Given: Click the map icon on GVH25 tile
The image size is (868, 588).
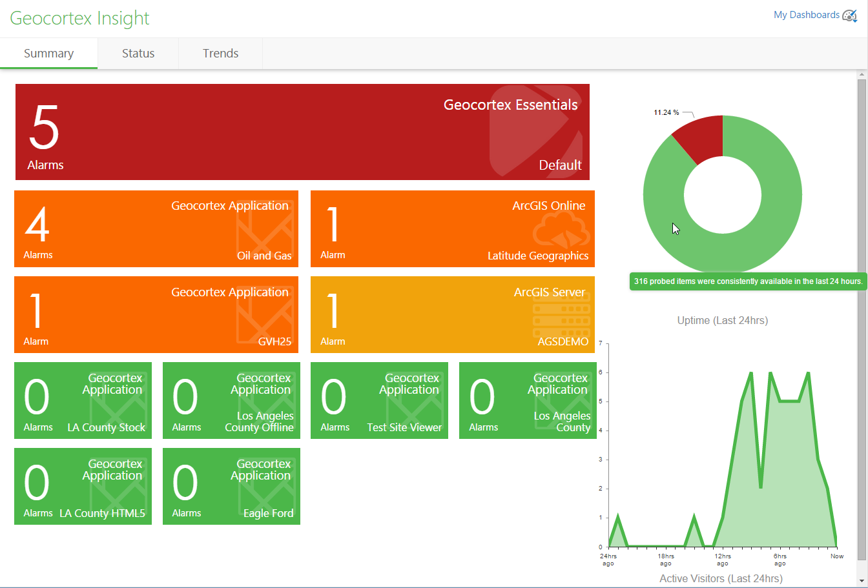Looking at the screenshot, I should [x=265, y=314].
